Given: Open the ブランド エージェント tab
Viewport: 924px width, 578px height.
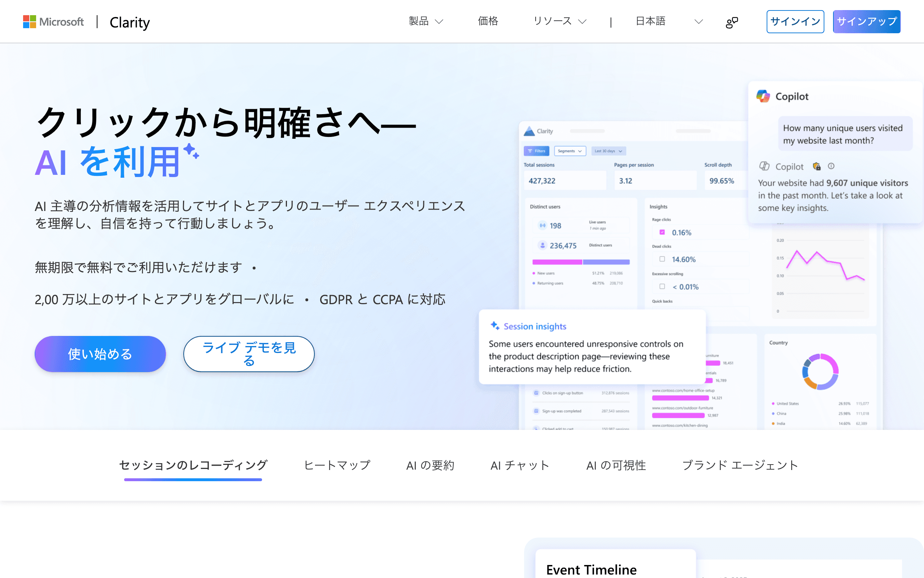Looking at the screenshot, I should click(x=740, y=465).
